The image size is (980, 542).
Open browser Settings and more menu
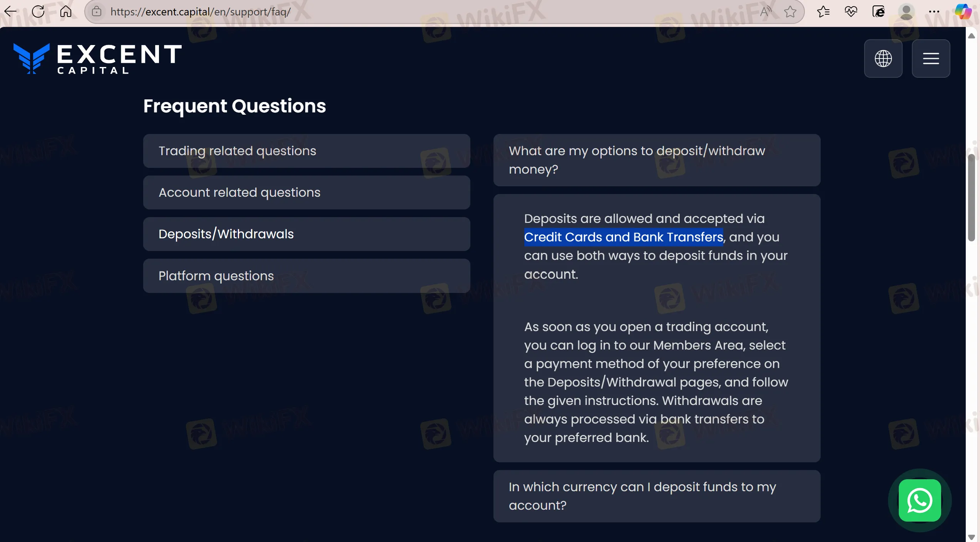coord(934,12)
